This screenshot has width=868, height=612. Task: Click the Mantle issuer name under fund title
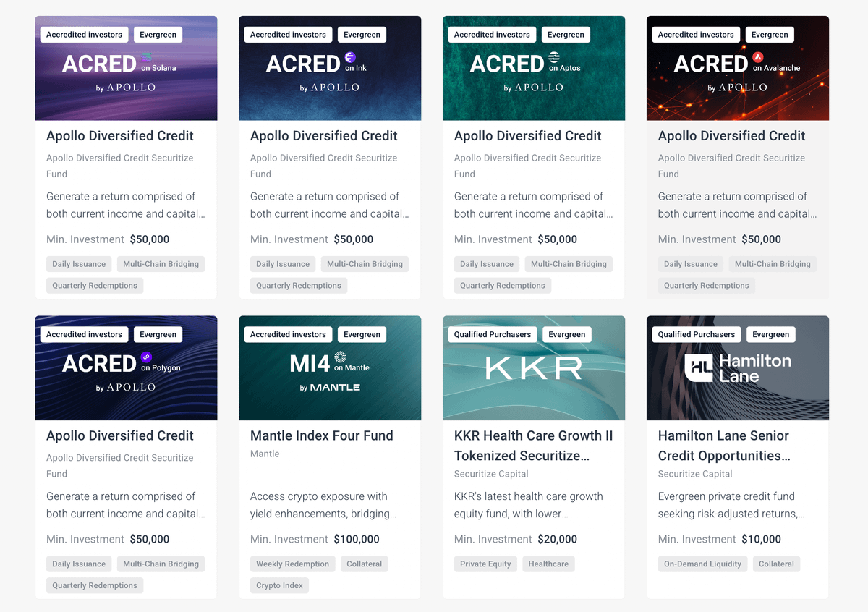[x=265, y=454]
